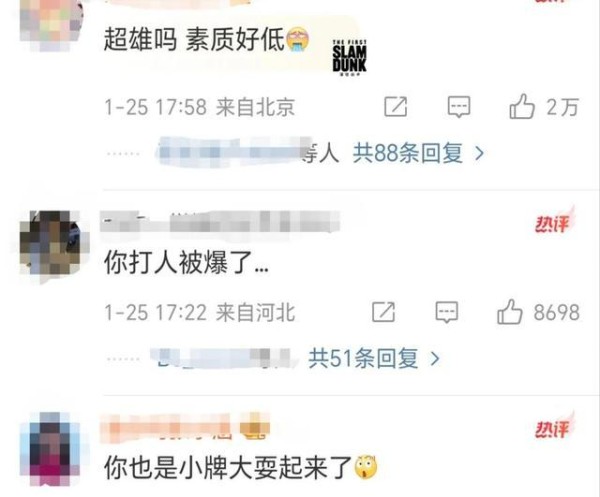Expand the 共88条回复 reply thread
The width and height of the screenshot is (600, 497).
408,153
